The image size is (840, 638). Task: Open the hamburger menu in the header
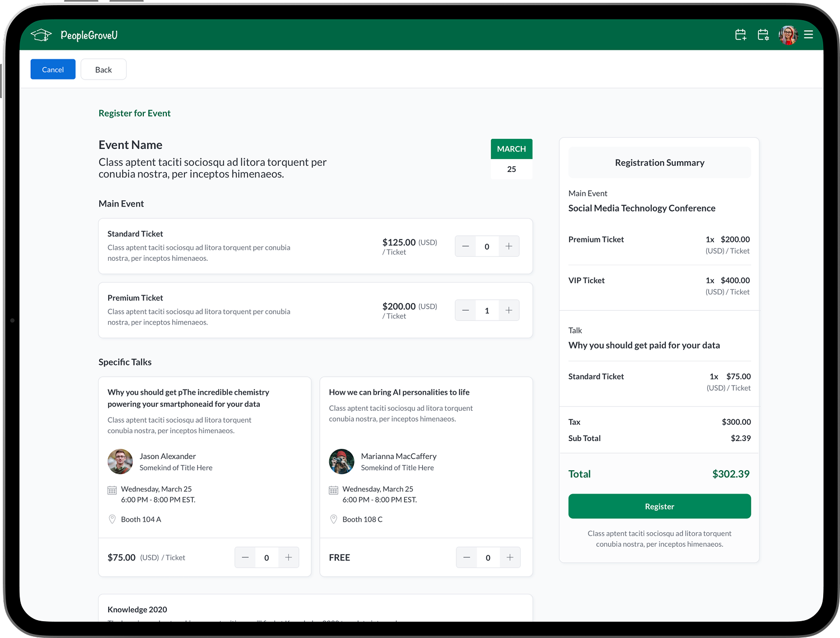808,35
